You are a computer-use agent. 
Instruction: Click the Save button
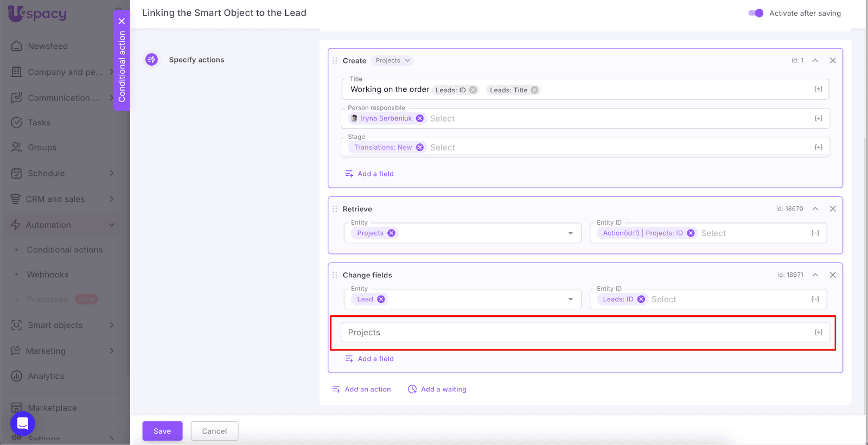tap(162, 431)
